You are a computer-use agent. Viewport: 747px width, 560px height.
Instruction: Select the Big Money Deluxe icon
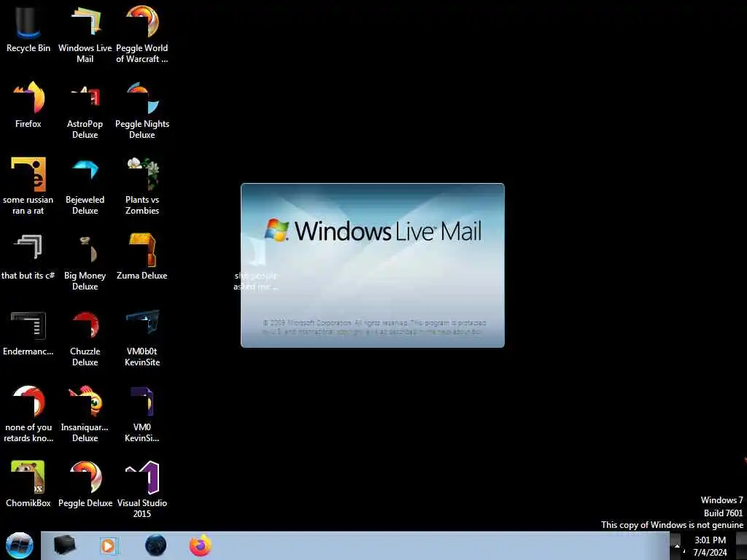[85, 261]
